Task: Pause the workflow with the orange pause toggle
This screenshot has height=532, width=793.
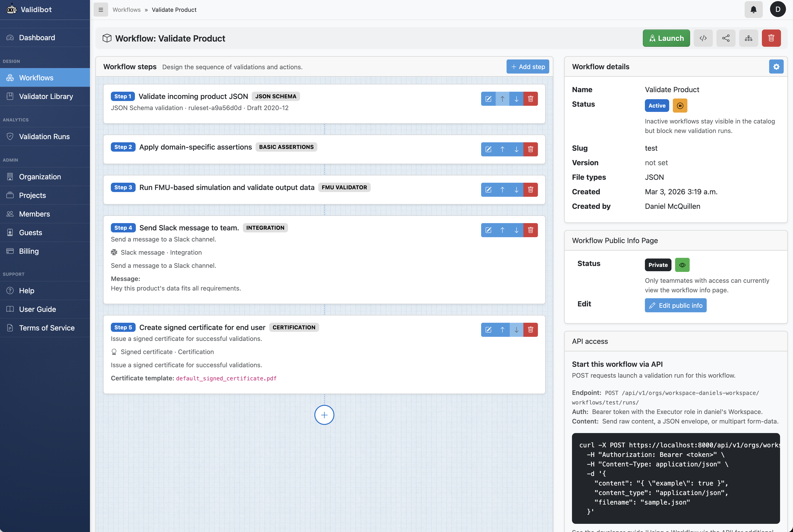Action: coord(680,106)
